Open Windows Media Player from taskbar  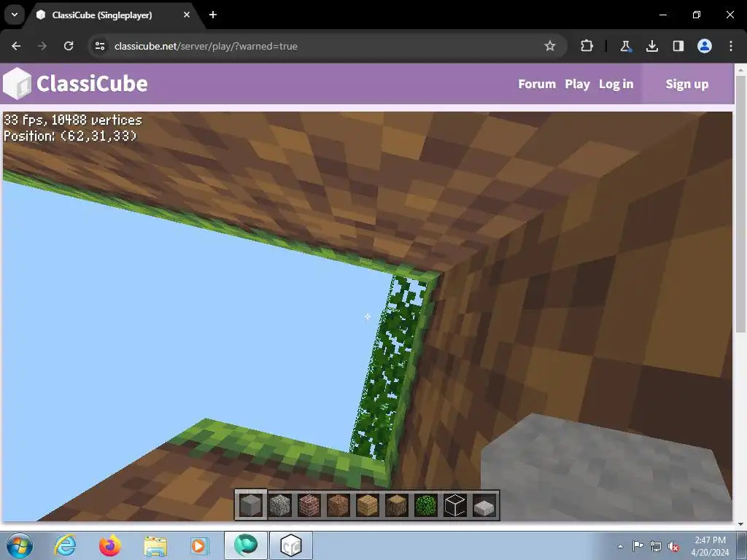coord(199,545)
